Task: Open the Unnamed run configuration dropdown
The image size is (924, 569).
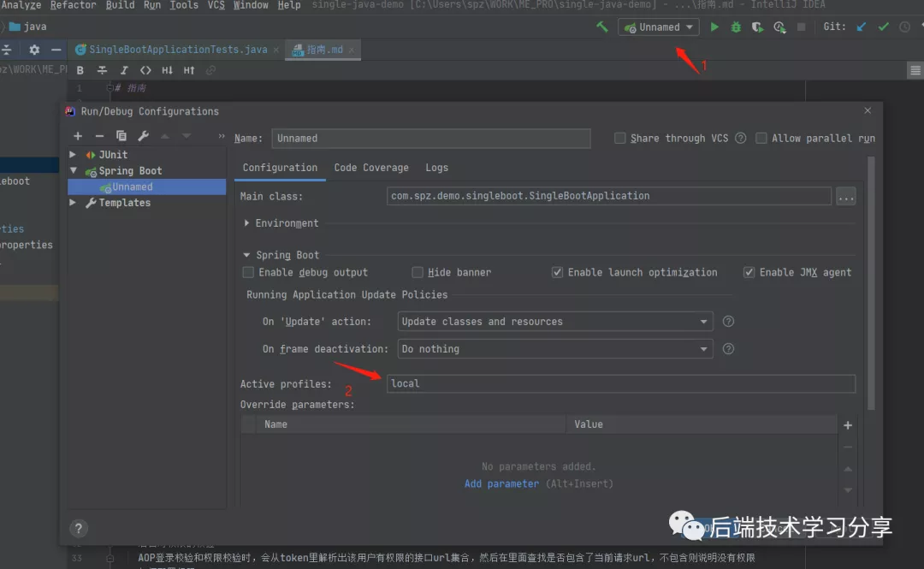Action: coord(658,27)
